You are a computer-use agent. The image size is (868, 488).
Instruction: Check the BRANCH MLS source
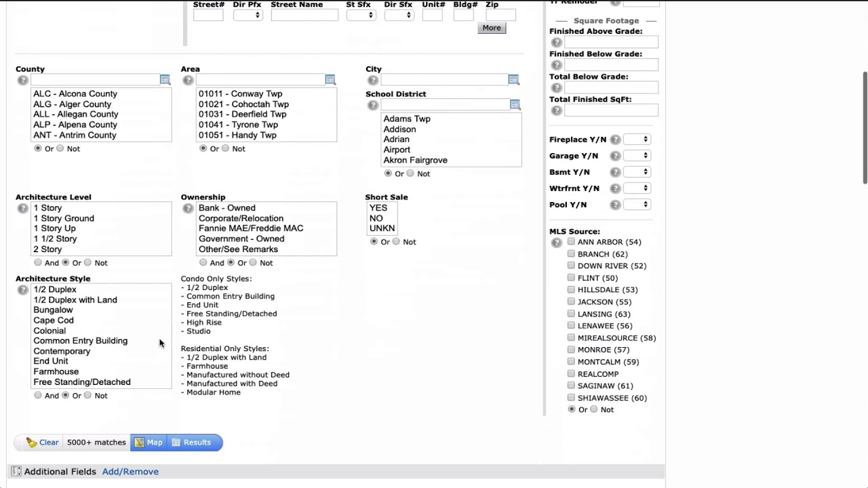571,253
